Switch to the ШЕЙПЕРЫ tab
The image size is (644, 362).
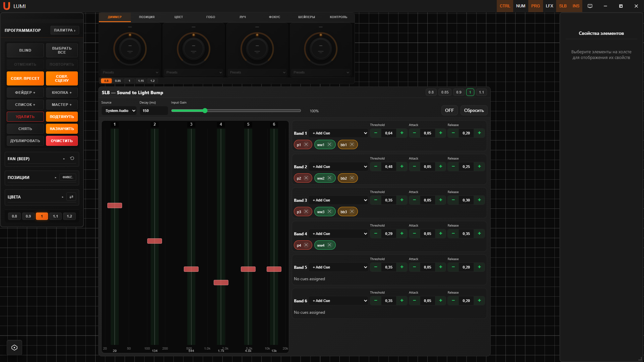click(x=307, y=17)
